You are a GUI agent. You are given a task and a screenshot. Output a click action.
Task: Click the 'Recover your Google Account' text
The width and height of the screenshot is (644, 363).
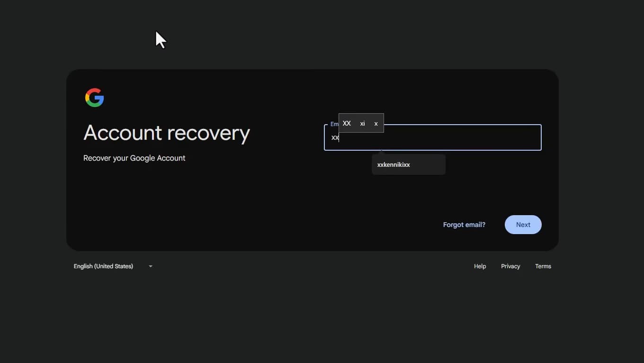[134, 158]
